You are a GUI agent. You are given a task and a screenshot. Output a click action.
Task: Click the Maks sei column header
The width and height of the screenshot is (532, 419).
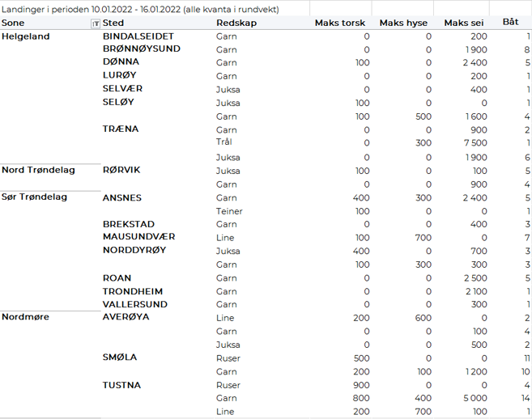[x=464, y=23]
